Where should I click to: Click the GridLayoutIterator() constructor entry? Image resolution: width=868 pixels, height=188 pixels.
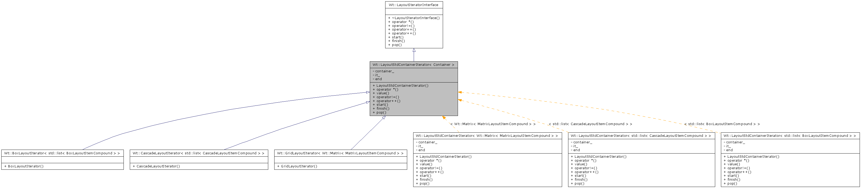point(299,167)
